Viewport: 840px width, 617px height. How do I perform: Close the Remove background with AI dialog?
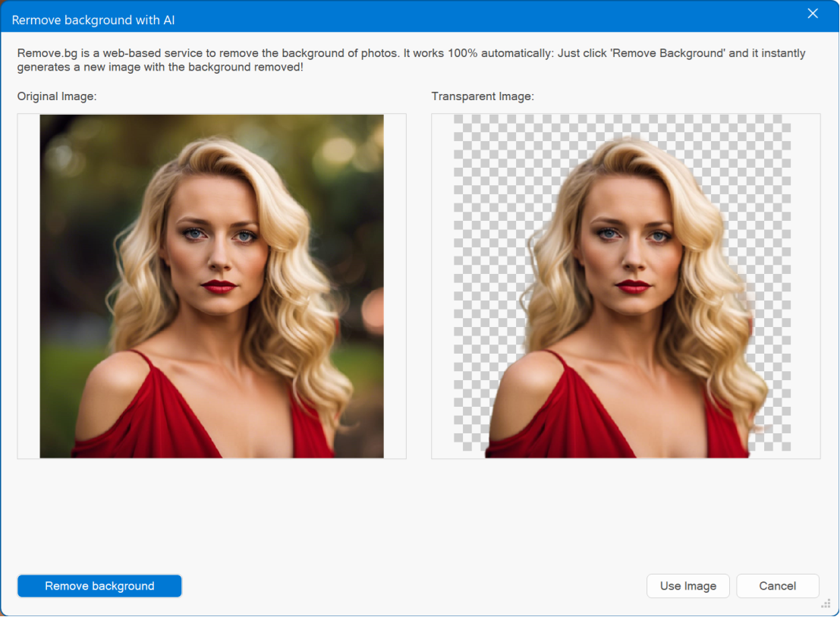[x=813, y=14]
